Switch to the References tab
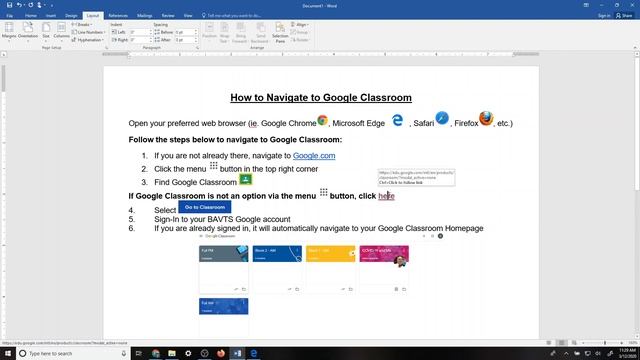The width and height of the screenshot is (640, 360). 118,16
